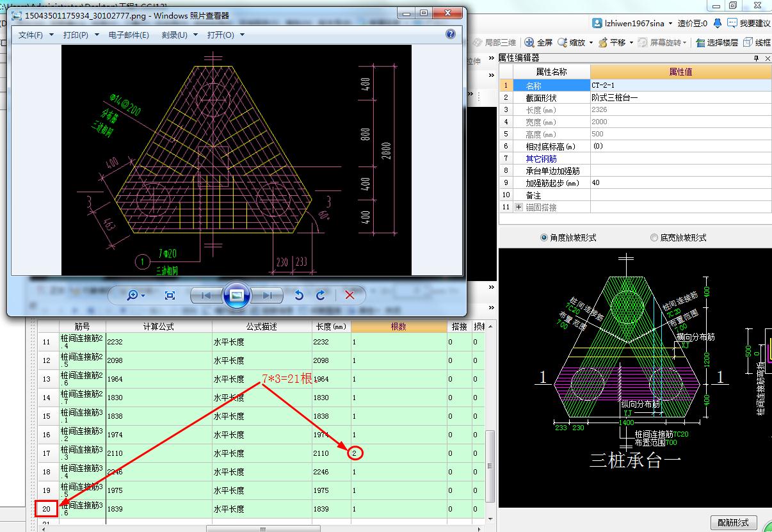772x532 pixels.
Task: Click 截面形状 value 阶式三桩台一
Action: 681,98
